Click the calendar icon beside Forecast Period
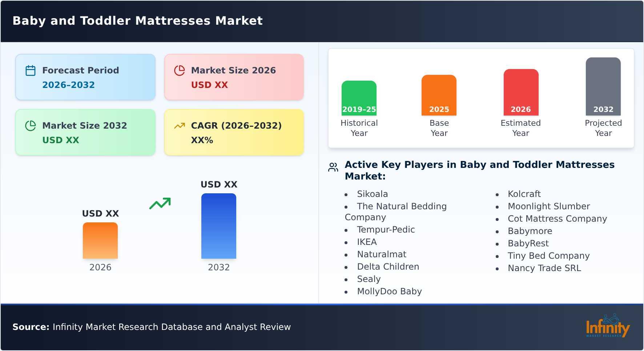The image size is (644, 351). pyautogui.click(x=31, y=70)
